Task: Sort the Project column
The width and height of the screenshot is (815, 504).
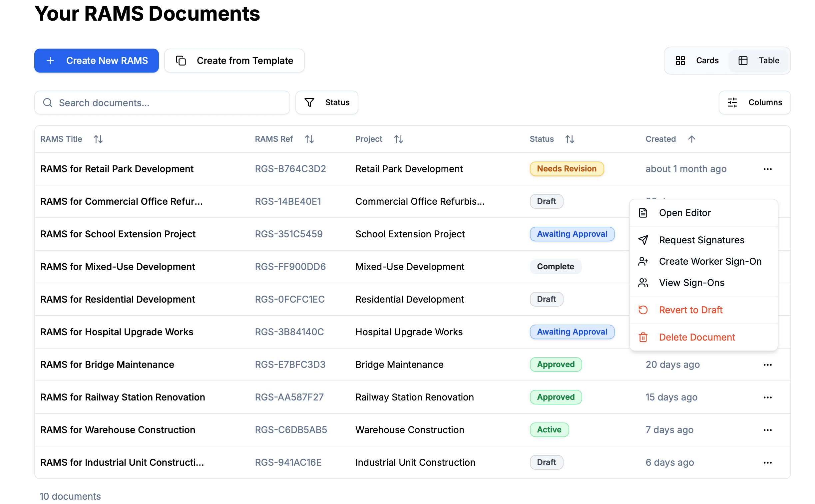Action: point(398,139)
